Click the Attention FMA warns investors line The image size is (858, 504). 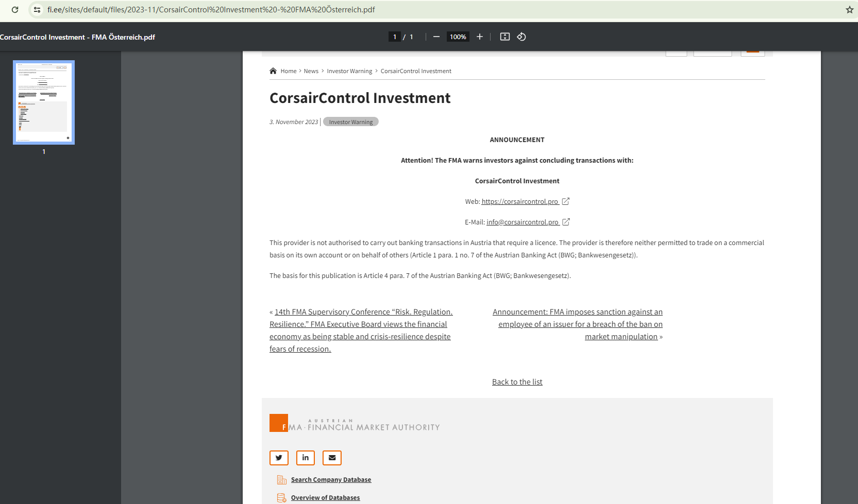(517, 160)
